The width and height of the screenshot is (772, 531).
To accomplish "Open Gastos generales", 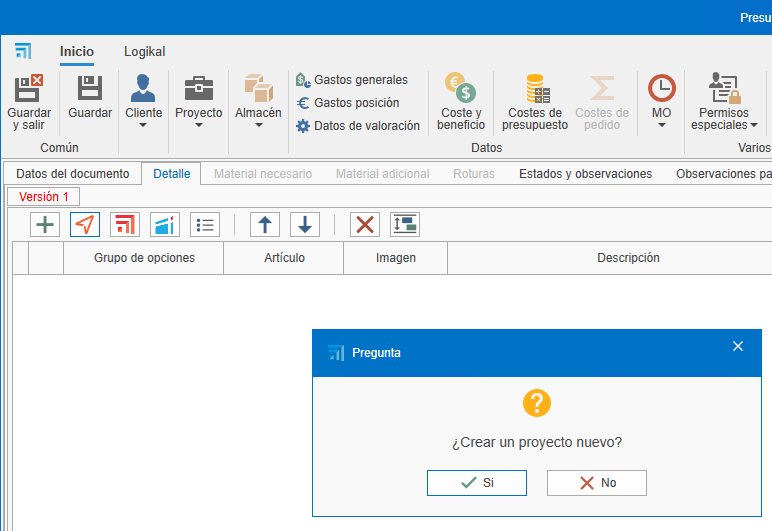I will click(x=352, y=80).
